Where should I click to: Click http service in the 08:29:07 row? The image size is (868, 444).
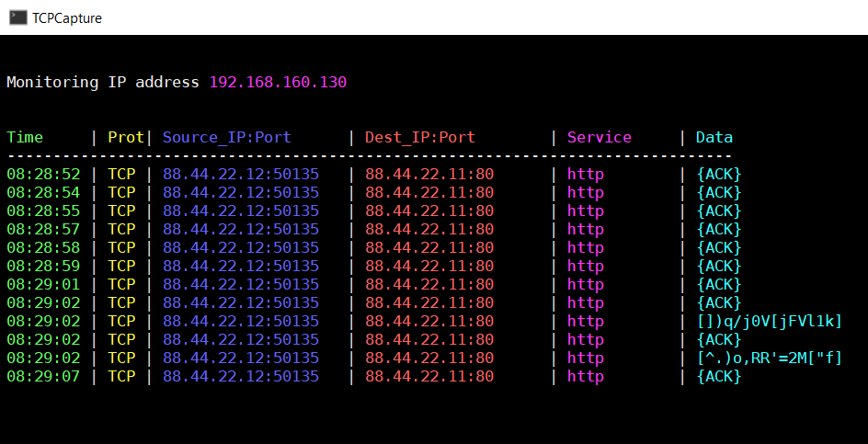586,377
